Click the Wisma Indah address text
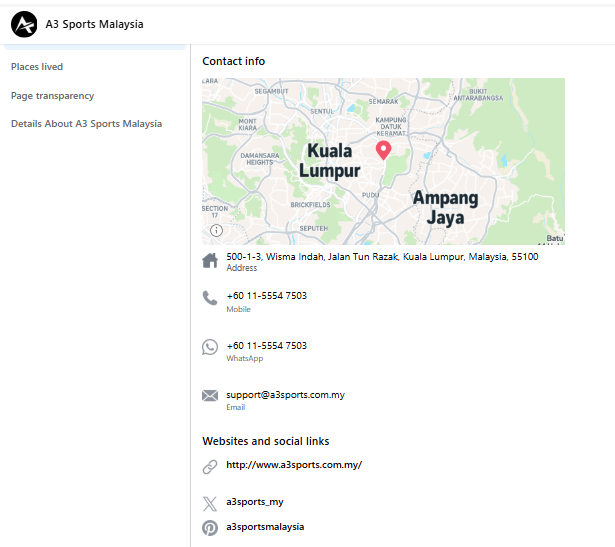The height and width of the screenshot is (547, 615). click(x=382, y=257)
